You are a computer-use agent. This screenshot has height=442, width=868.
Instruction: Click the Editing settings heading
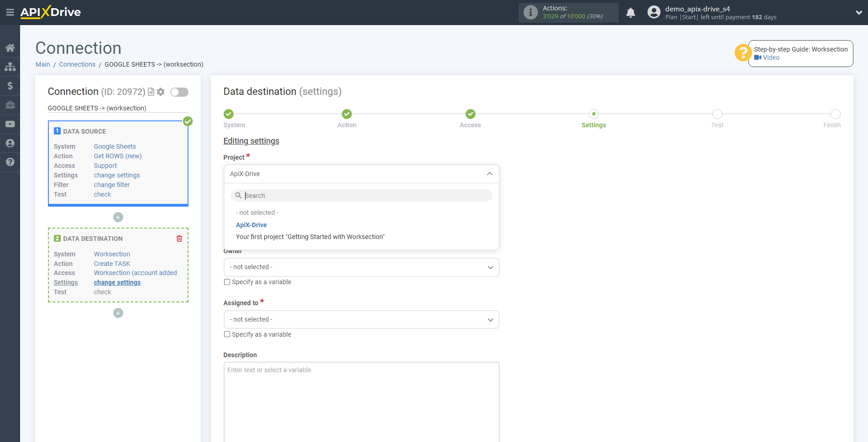251,141
